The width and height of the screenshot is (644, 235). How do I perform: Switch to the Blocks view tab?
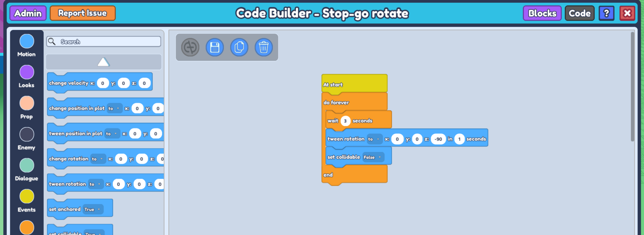point(542,13)
